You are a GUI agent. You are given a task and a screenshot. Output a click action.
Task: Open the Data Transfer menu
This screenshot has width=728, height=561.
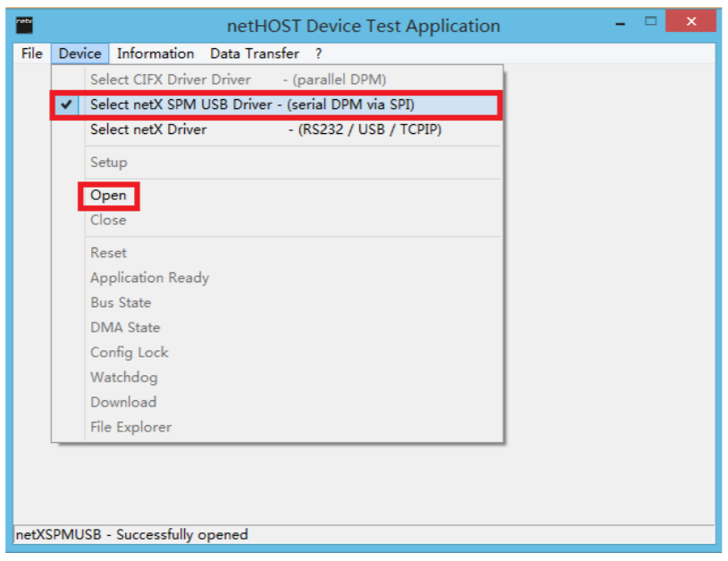click(x=255, y=54)
